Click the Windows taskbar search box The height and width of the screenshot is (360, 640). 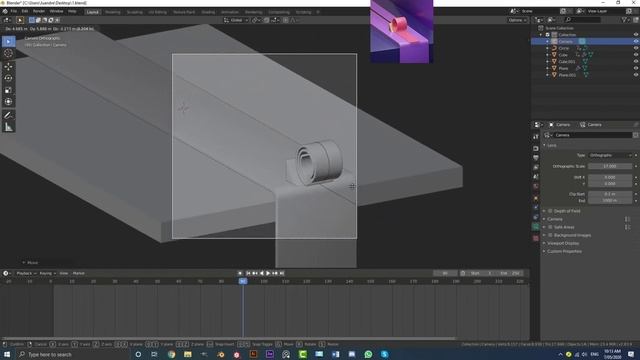click(73, 354)
